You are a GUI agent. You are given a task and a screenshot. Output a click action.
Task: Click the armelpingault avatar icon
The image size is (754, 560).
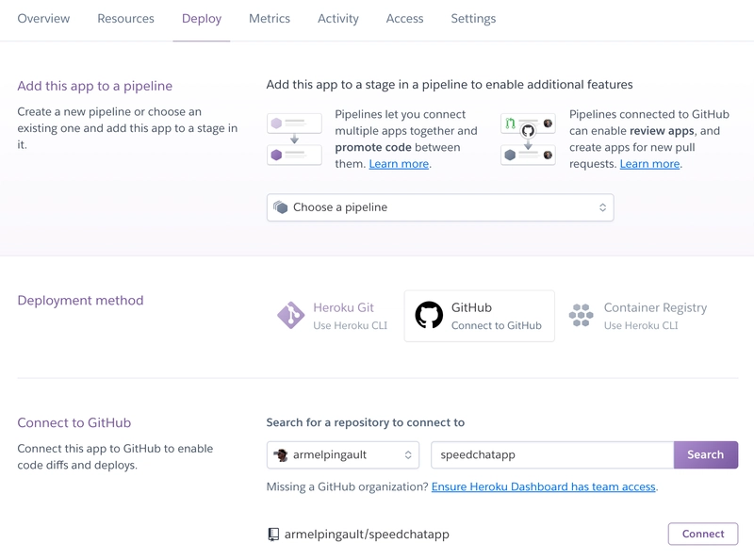[x=280, y=455]
